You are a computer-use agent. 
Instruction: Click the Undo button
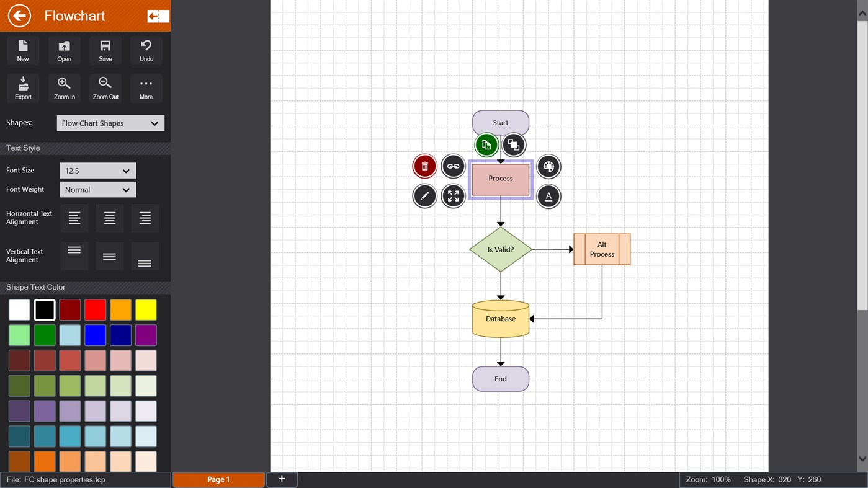146,49
